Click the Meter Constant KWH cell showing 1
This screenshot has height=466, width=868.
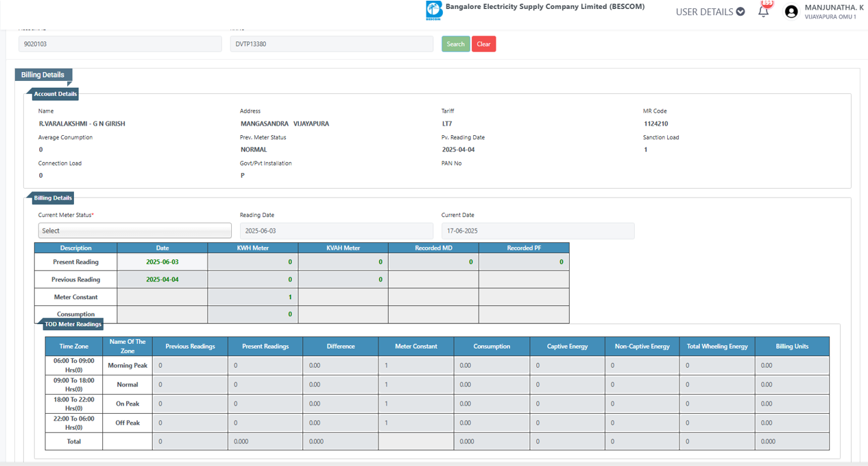(x=253, y=297)
